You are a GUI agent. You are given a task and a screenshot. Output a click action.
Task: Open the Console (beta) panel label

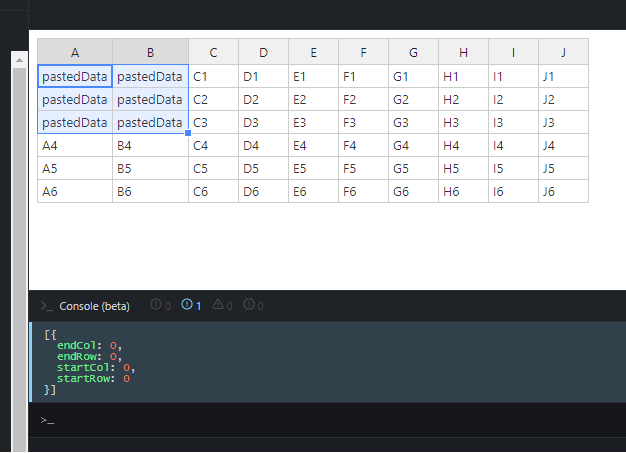(95, 306)
